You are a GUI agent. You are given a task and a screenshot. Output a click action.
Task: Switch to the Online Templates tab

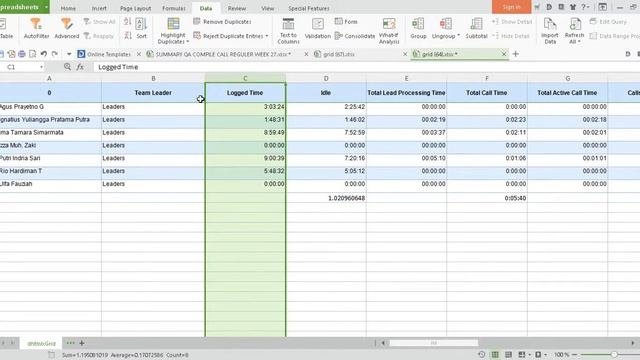[x=108, y=54]
